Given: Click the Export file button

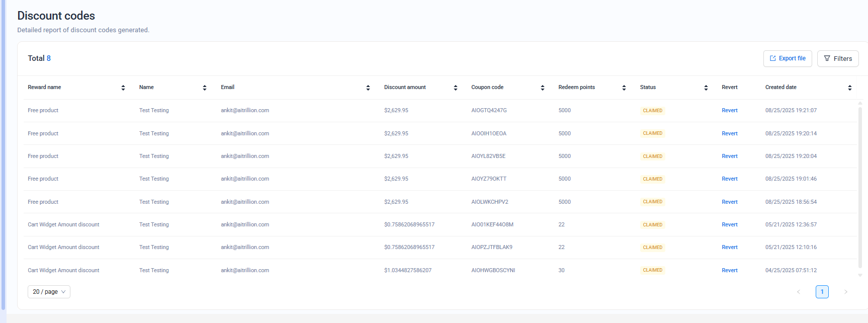Looking at the screenshot, I should click(x=788, y=58).
